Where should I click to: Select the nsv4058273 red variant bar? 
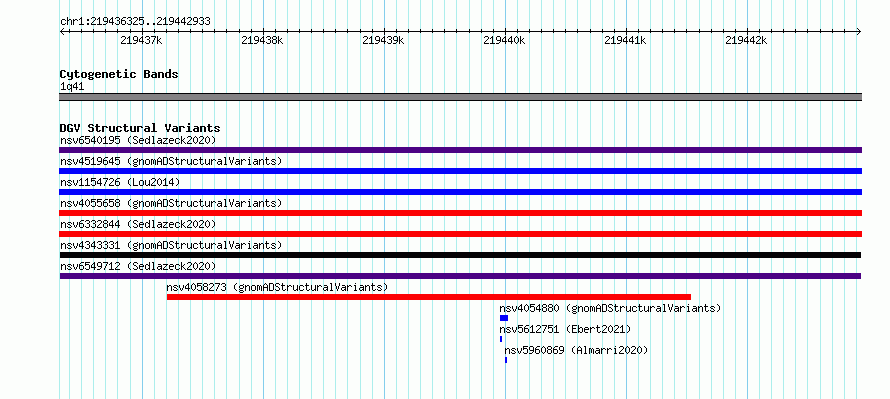click(x=429, y=297)
